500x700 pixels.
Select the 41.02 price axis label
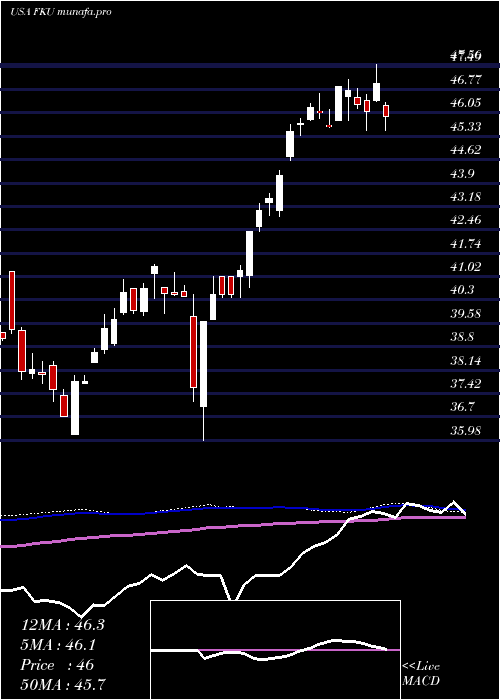click(466, 267)
